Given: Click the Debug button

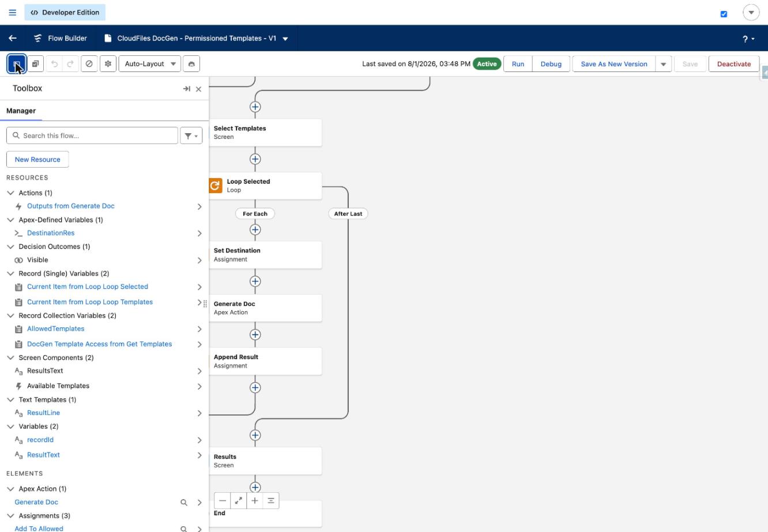Looking at the screenshot, I should (x=551, y=64).
